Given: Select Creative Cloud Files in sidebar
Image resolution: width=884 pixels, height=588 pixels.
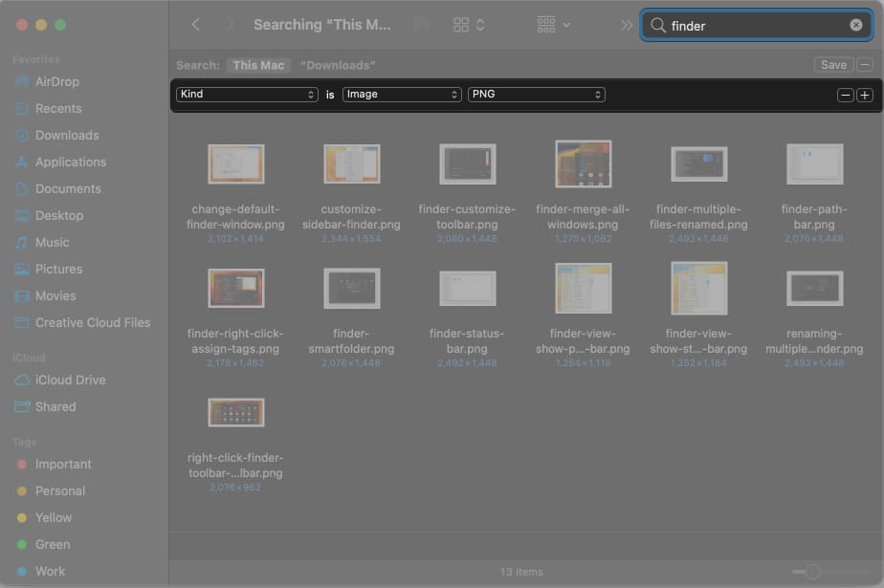Looking at the screenshot, I should tap(92, 322).
